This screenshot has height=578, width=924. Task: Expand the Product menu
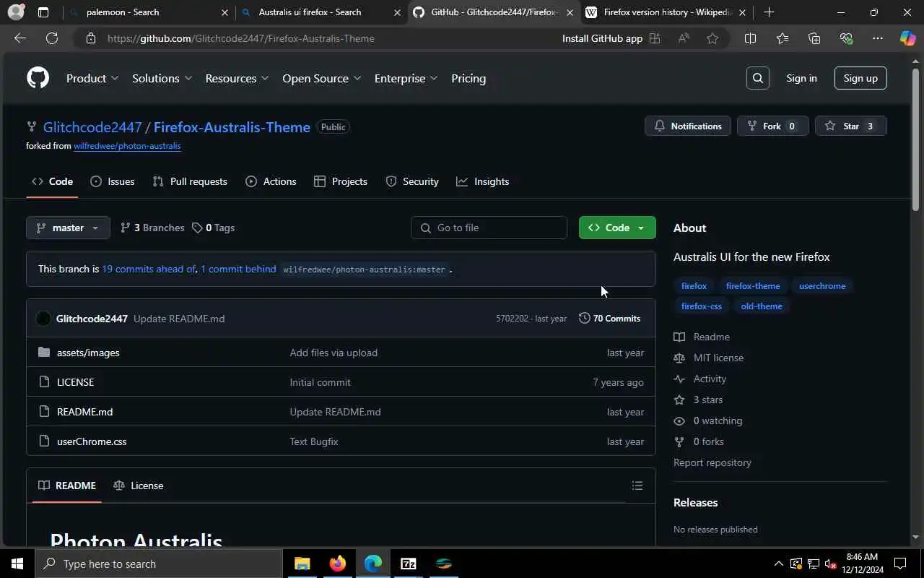[92, 78]
